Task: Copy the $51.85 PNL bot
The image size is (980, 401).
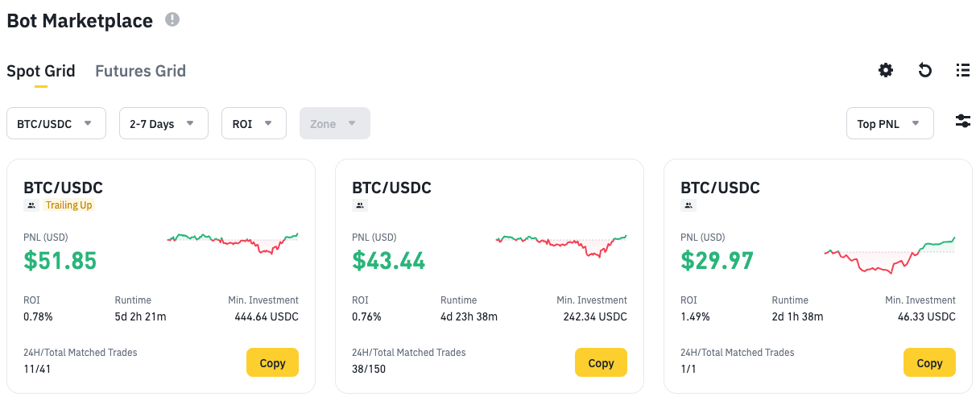Action: click(x=272, y=363)
